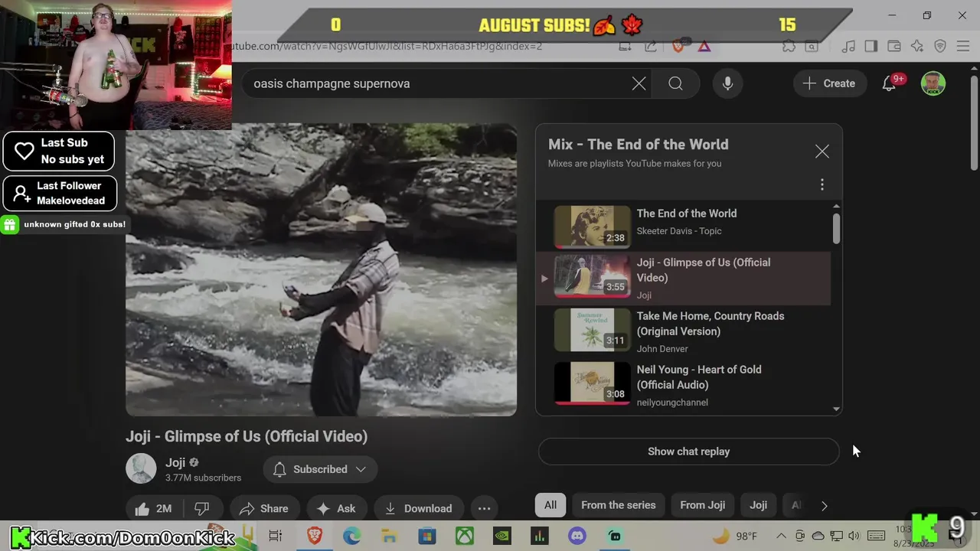
Task: Open the browser hamburger menu
Action: [x=962, y=46]
